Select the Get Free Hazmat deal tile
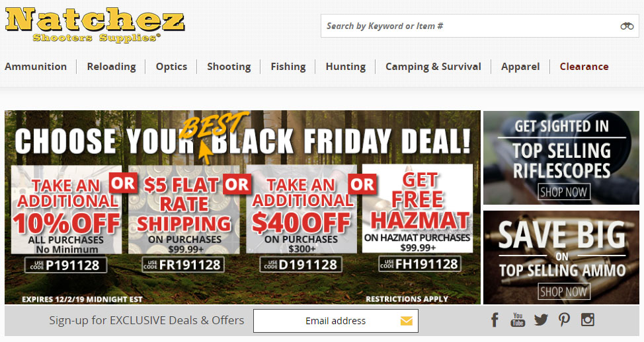 point(417,209)
